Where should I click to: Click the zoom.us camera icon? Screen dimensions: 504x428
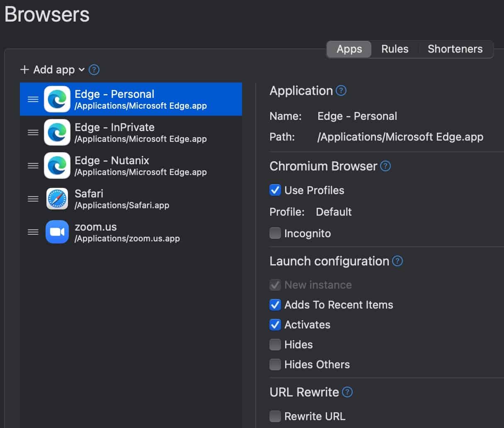pyautogui.click(x=57, y=232)
